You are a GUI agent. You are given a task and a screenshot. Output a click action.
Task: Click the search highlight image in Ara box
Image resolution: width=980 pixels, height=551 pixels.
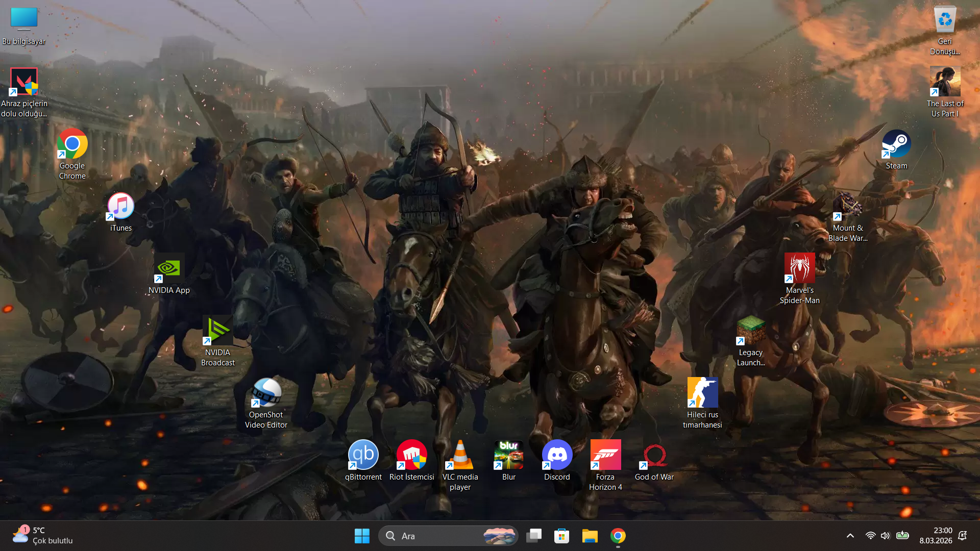point(499,536)
